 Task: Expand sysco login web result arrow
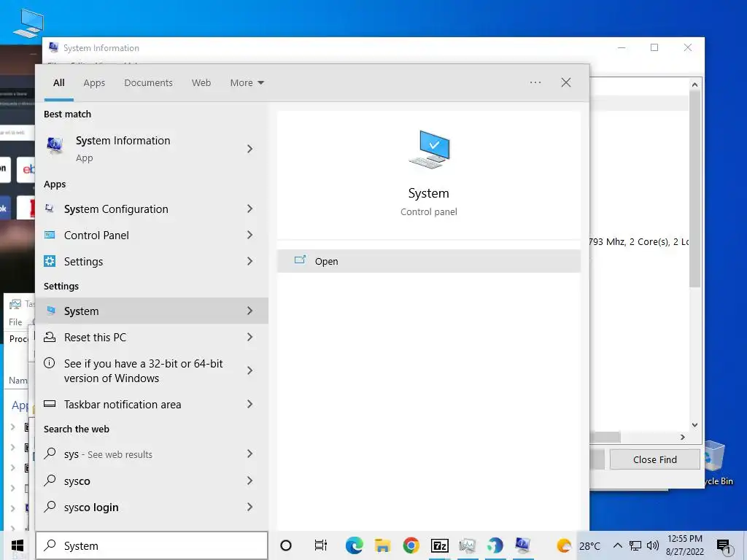(249, 507)
